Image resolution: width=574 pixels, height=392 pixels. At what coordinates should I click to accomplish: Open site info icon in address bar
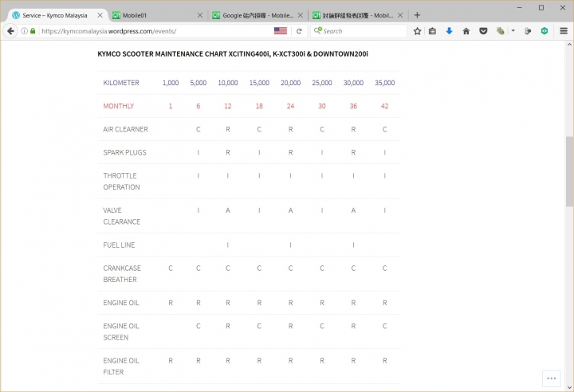(24, 31)
